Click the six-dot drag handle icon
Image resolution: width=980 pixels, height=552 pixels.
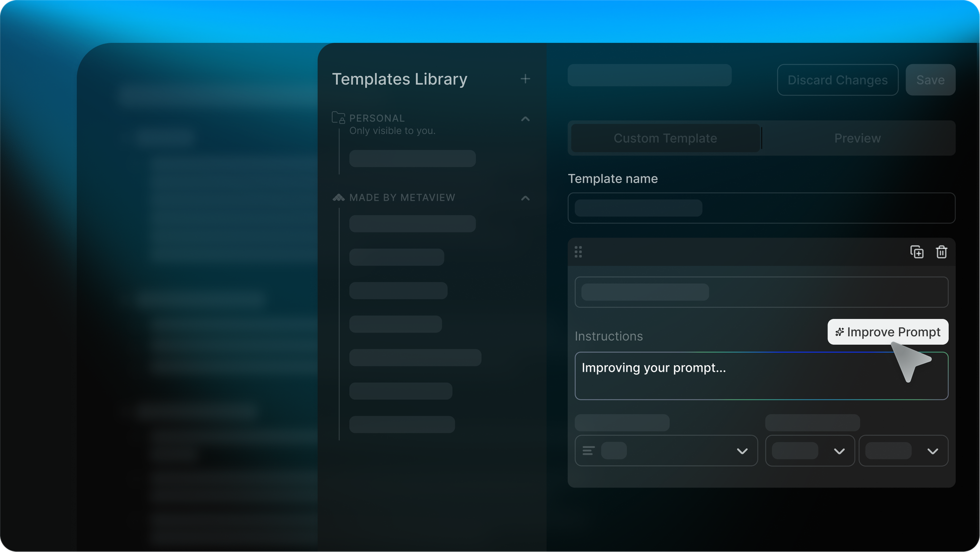(578, 252)
